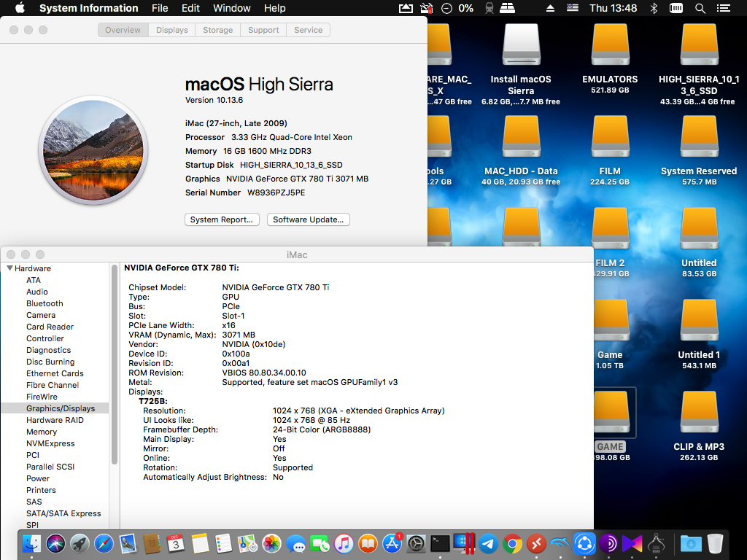Open the Edit menu
Image resolution: width=747 pixels, height=560 pixels.
[190, 8]
